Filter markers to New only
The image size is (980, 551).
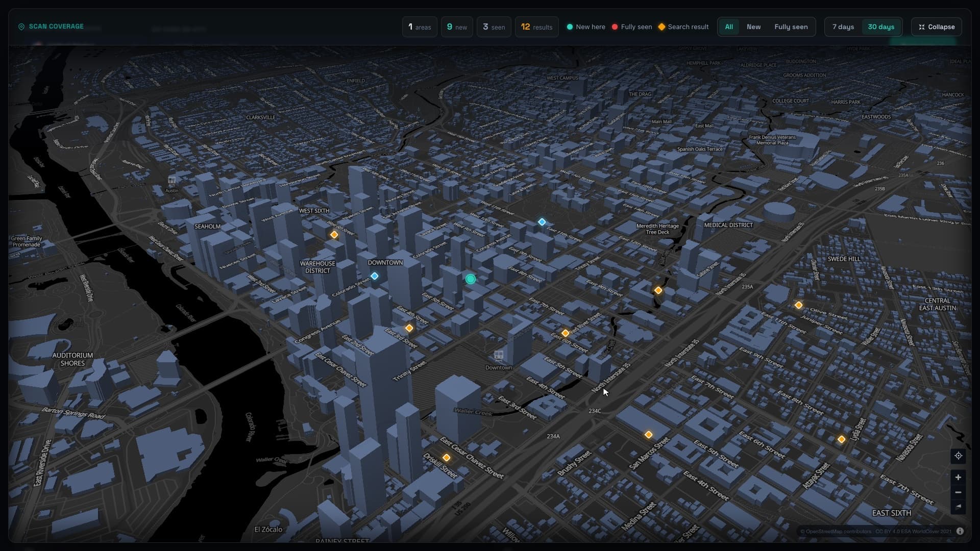click(x=753, y=27)
